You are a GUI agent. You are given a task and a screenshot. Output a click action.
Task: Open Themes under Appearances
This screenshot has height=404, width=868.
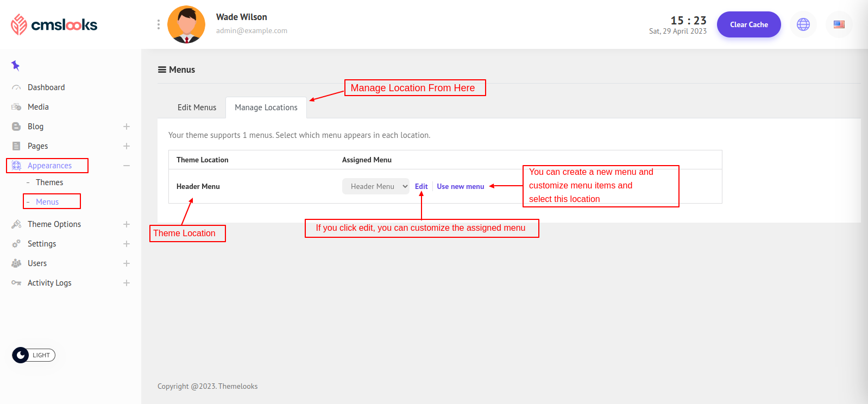49,182
